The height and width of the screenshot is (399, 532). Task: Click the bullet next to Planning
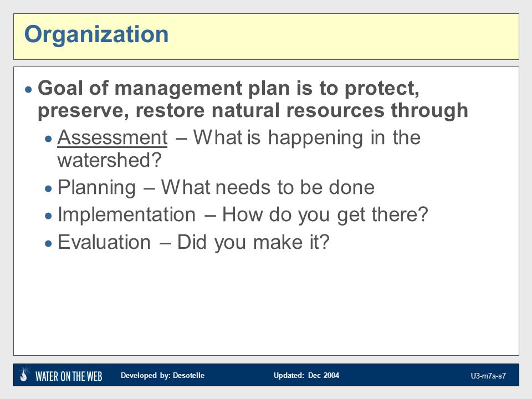click(x=49, y=188)
